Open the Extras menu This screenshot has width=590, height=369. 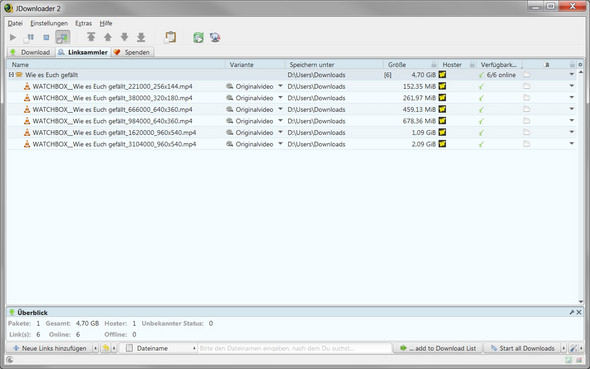(x=83, y=23)
